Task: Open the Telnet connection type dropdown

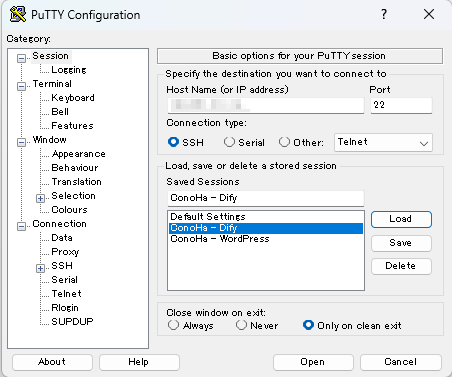Action: [x=383, y=143]
